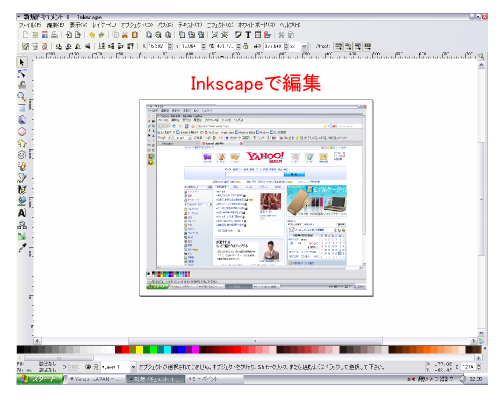Click the Undo yellow arrow icon
Viewport: 500px width, 400px height.
pyautogui.click(x=92, y=35)
